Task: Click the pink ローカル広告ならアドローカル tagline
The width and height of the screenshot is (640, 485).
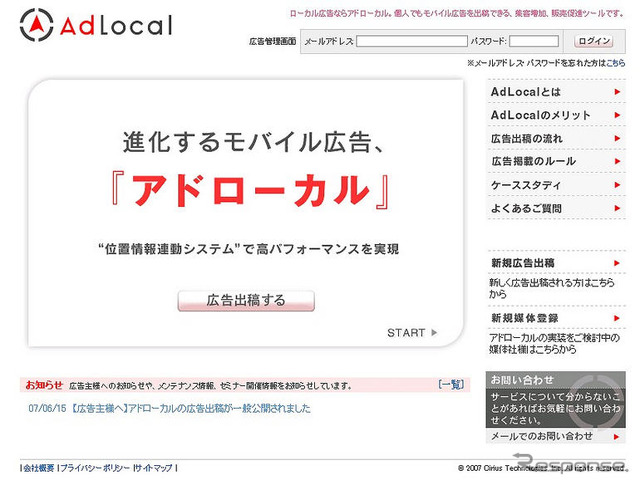Action: tap(456, 13)
